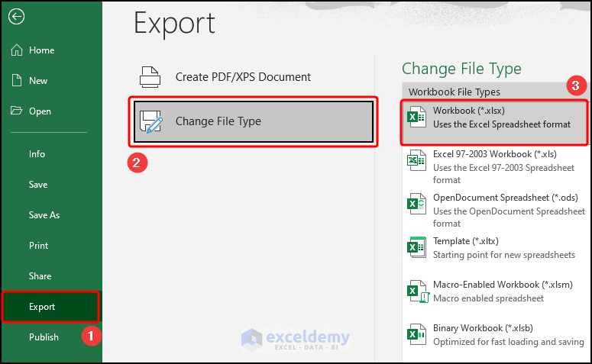Click the Binary Workbook file icon

(x=416, y=335)
